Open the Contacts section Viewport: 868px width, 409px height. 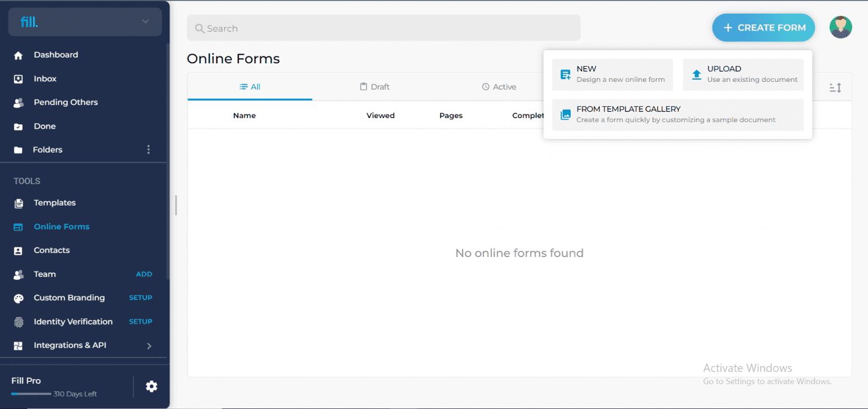pos(51,250)
